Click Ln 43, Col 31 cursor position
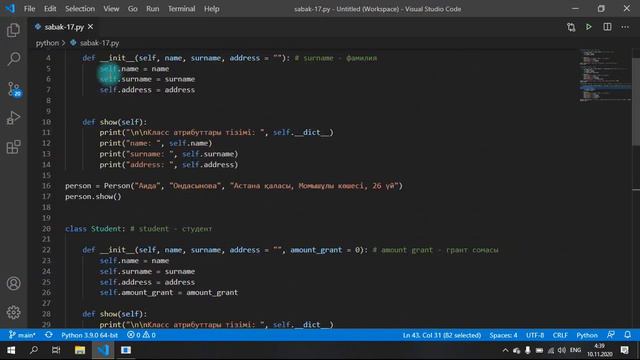 pyautogui.click(x=442, y=335)
